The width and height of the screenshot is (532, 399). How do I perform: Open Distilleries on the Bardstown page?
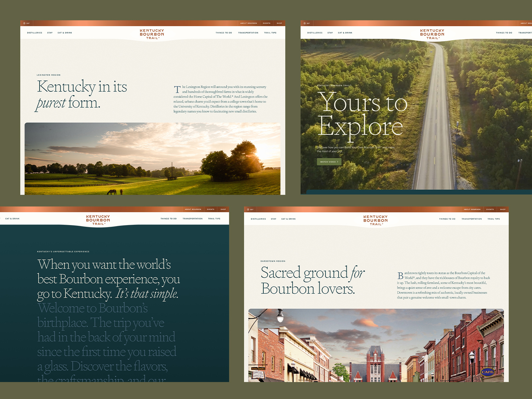pos(258,219)
